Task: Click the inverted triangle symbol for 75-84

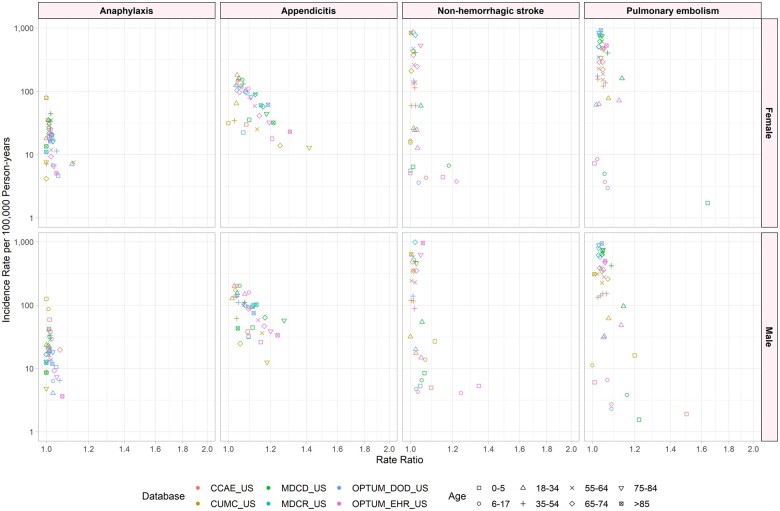Action: tap(622, 488)
